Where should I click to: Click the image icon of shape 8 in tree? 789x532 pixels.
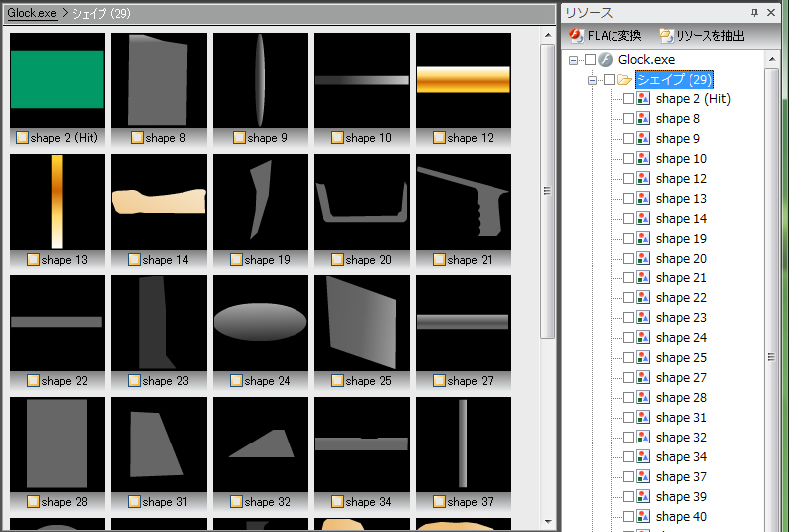coord(643,118)
